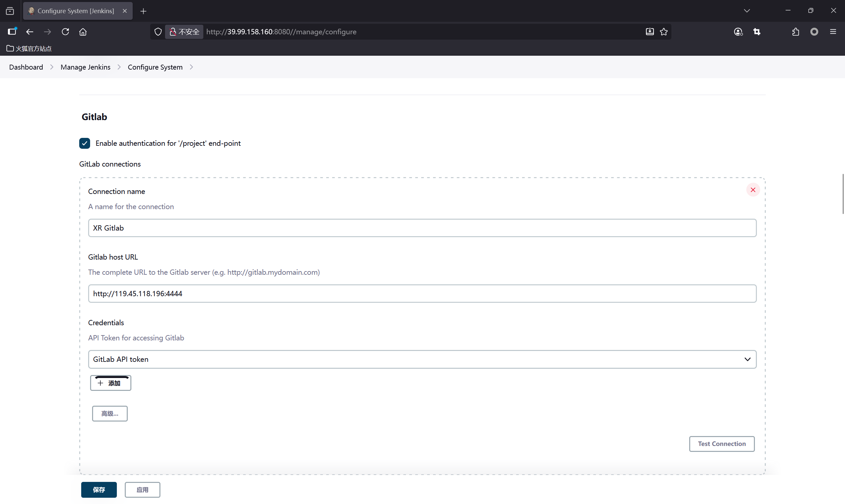Select the Configure System [Jenkins] tab
This screenshot has height=504, width=845.
(x=76, y=11)
